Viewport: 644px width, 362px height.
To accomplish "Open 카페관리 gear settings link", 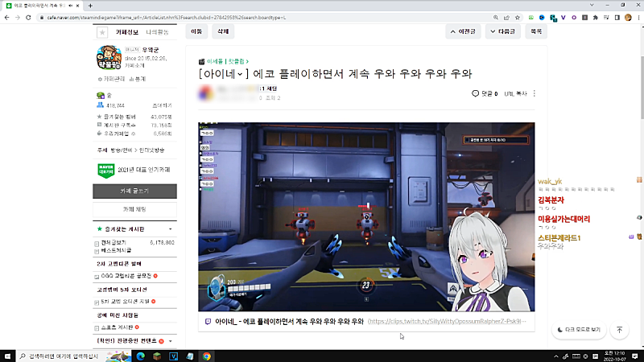I will pyautogui.click(x=111, y=79).
